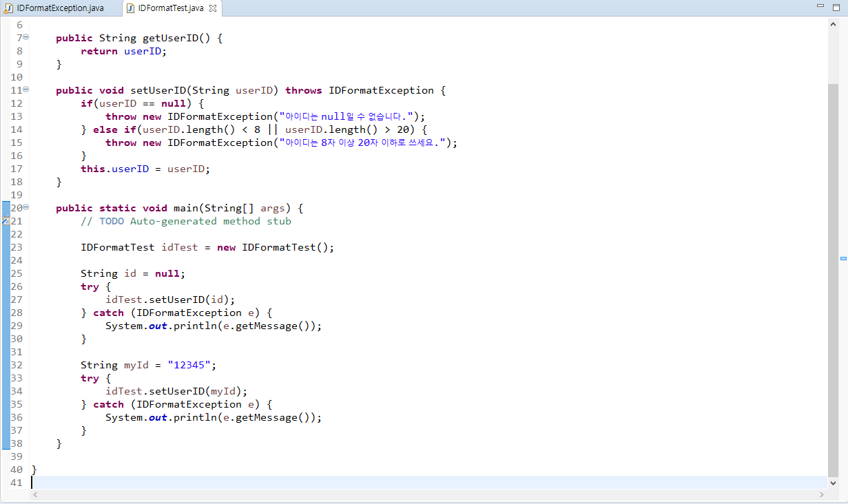Click line number 23 in the gutter
Viewport: 848px width, 504px height.
tap(17, 247)
